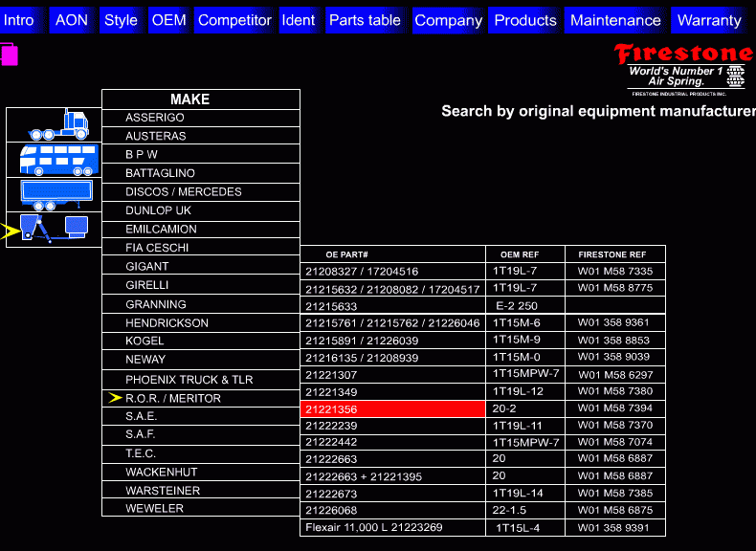Screen dimensions: 756x551
Task: Choose B P W make
Action: click(201, 155)
